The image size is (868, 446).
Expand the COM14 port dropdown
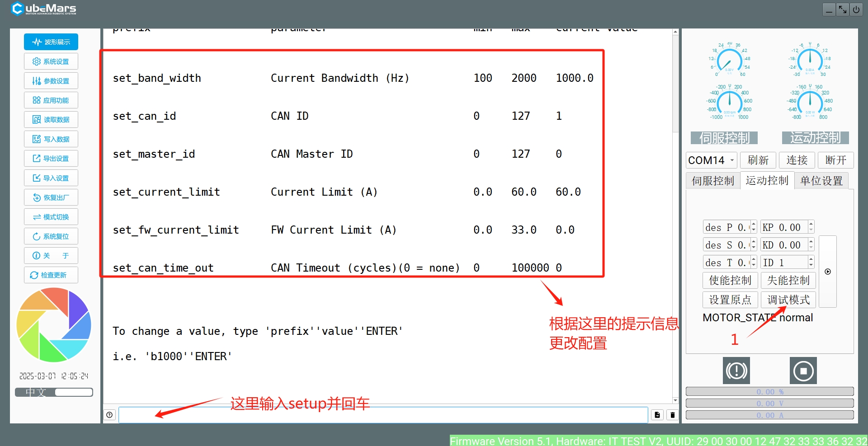pos(712,160)
